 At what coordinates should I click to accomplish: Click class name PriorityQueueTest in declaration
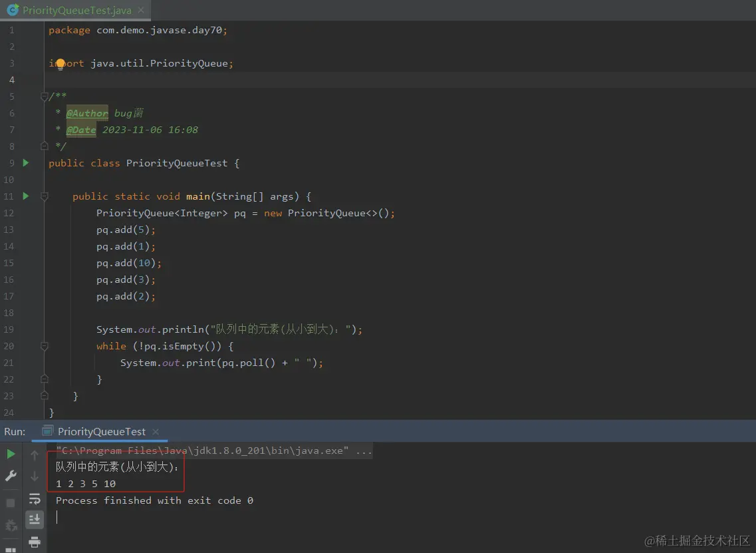click(x=176, y=163)
